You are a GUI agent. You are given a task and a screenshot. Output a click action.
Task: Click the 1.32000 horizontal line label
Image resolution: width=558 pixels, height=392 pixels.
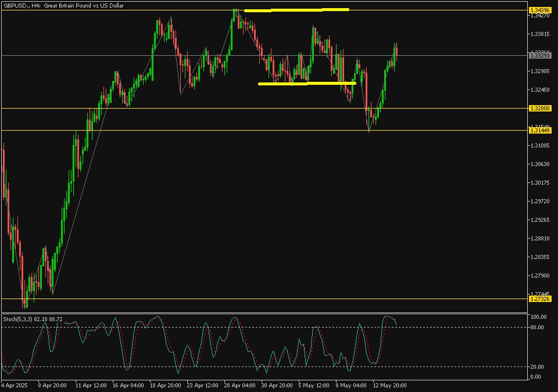(540, 109)
